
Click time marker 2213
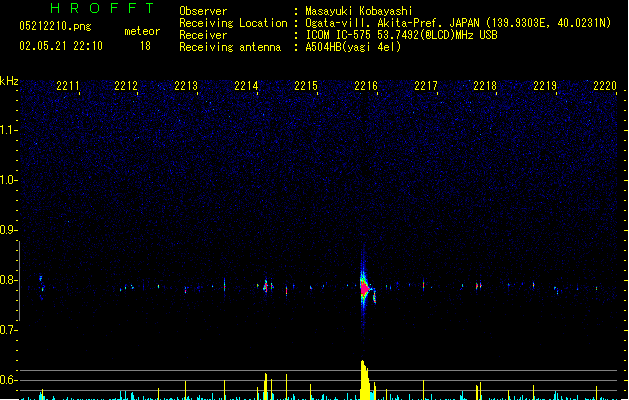tap(186, 86)
